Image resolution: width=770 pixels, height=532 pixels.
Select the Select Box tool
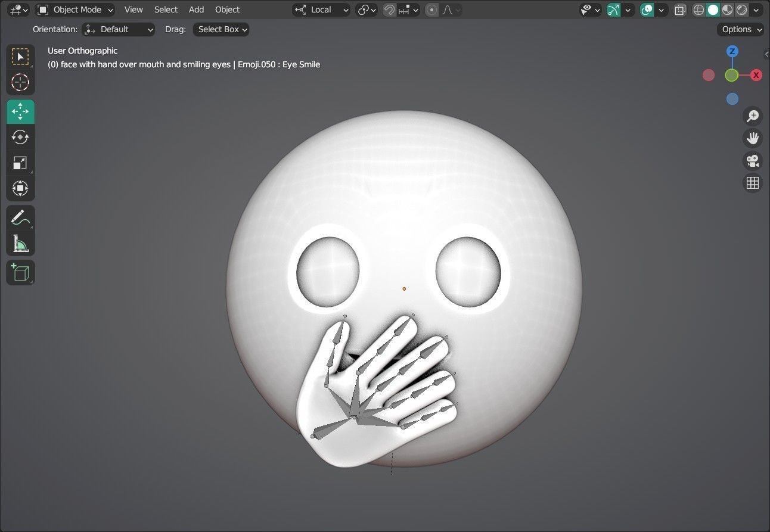[20, 57]
